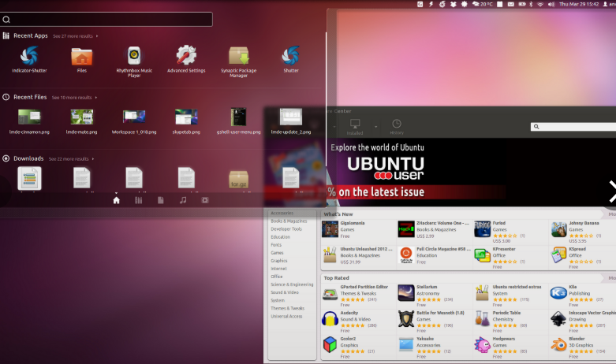The width and height of the screenshot is (616, 364).
Task: Select Universal Access category
Action: pos(286,316)
